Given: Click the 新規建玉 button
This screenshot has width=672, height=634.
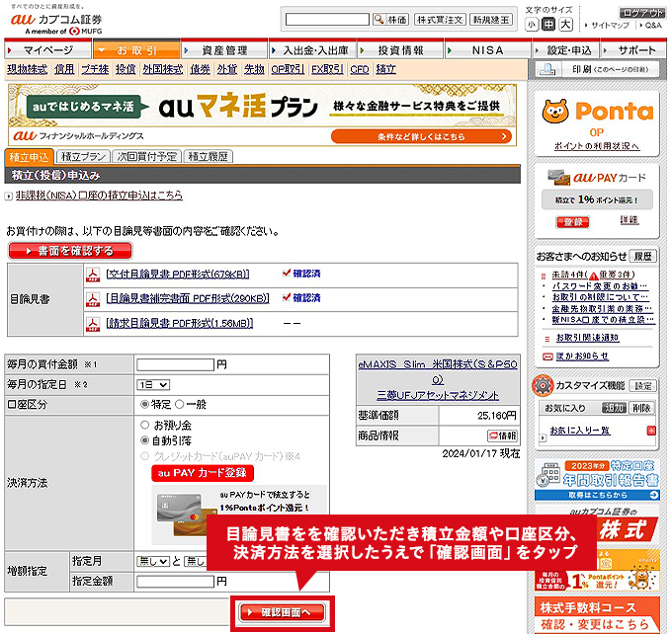Looking at the screenshot, I should pyautogui.click(x=491, y=20).
